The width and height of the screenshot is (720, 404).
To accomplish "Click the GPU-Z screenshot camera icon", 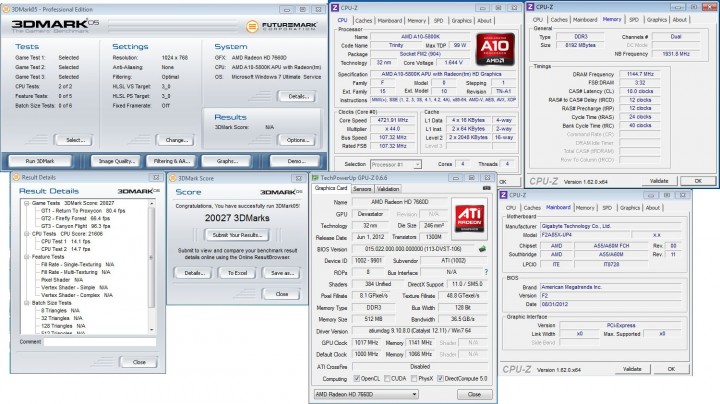I will [x=486, y=188].
